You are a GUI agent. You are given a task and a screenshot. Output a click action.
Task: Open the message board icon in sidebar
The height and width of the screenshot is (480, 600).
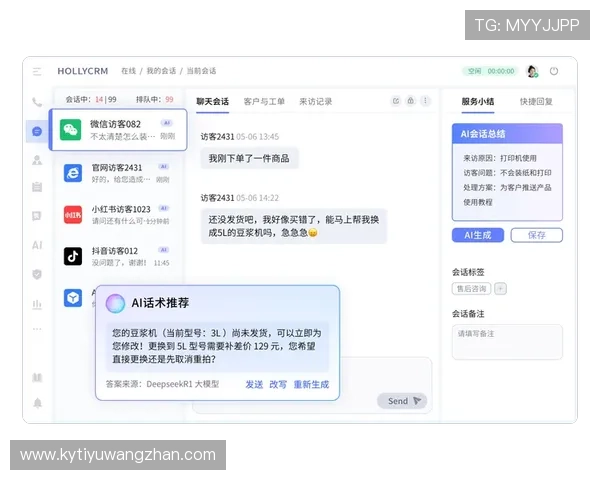[x=37, y=216]
